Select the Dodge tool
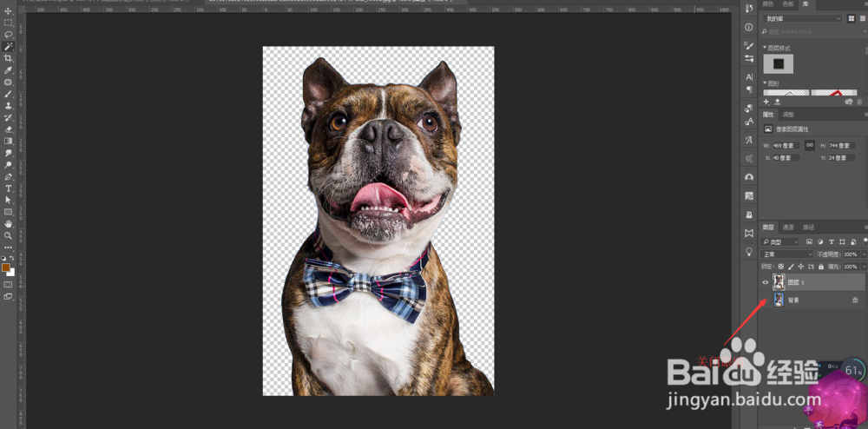 9,165
